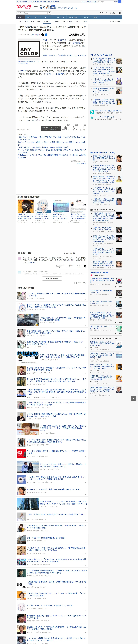Click the J-CAST news logo

pyautogui.click(x=77, y=35)
